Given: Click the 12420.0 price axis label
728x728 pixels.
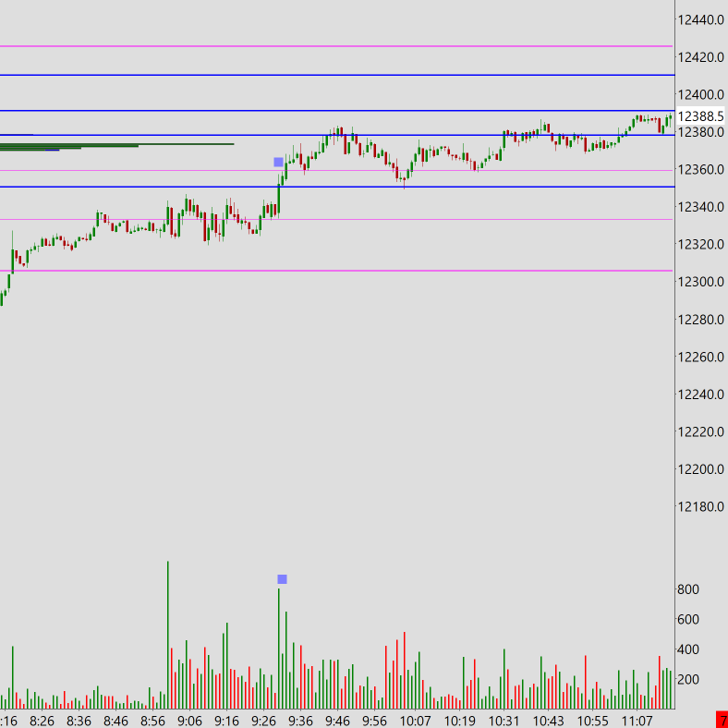Looking at the screenshot, I should click(x=700, y=57).
